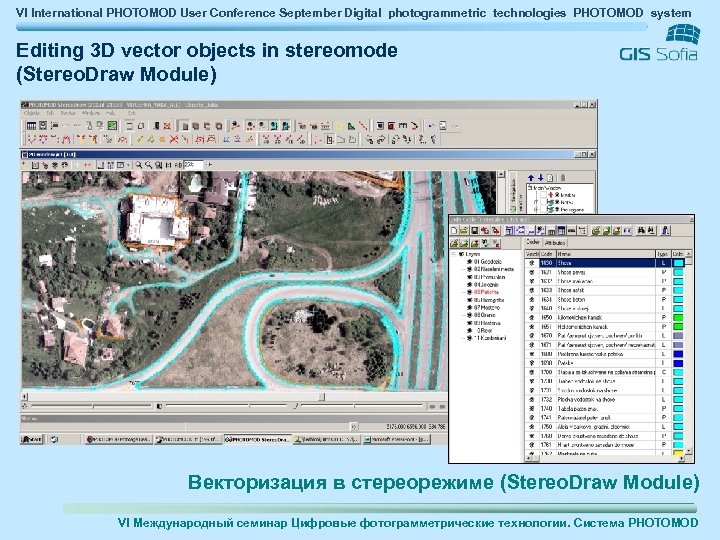Click the black monitor icon in the main toolbar
The image size is (720, 540).
click(x=380, y=125)
